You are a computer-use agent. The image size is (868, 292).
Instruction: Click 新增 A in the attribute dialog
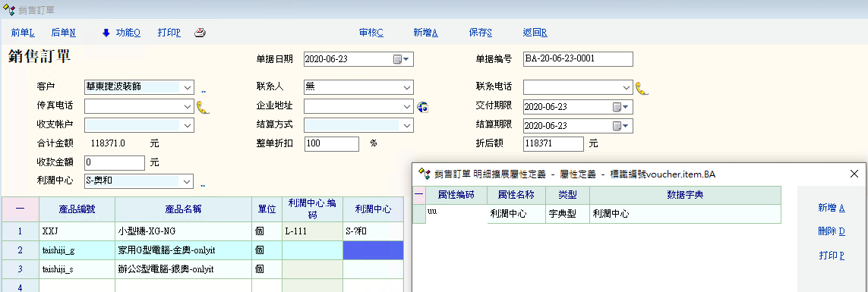click(832, 208)
